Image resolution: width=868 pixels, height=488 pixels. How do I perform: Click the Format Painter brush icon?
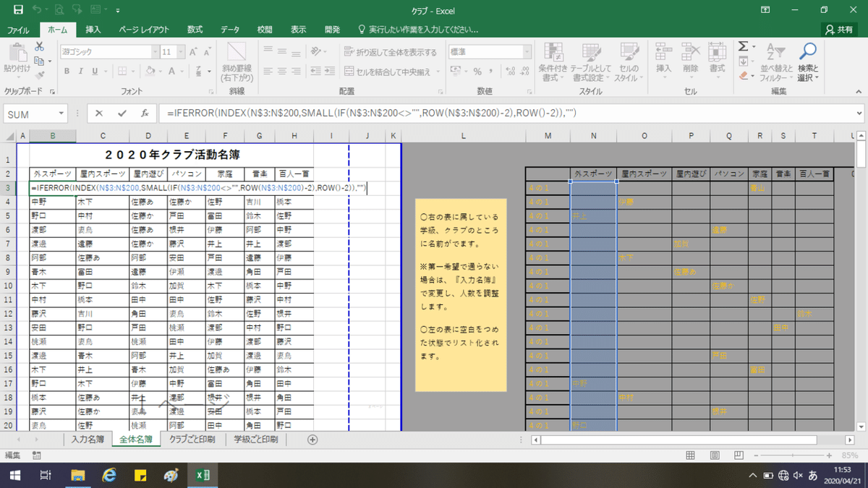point(39,74)
